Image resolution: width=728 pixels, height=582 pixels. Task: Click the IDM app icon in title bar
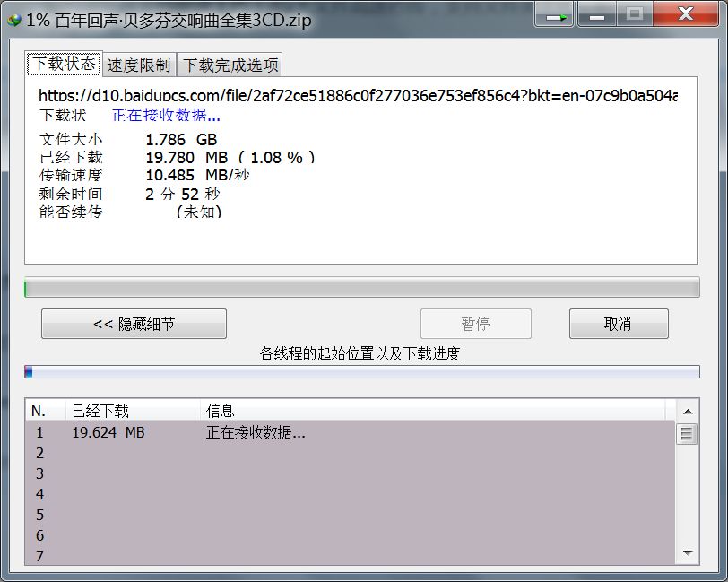pos(13,19)
